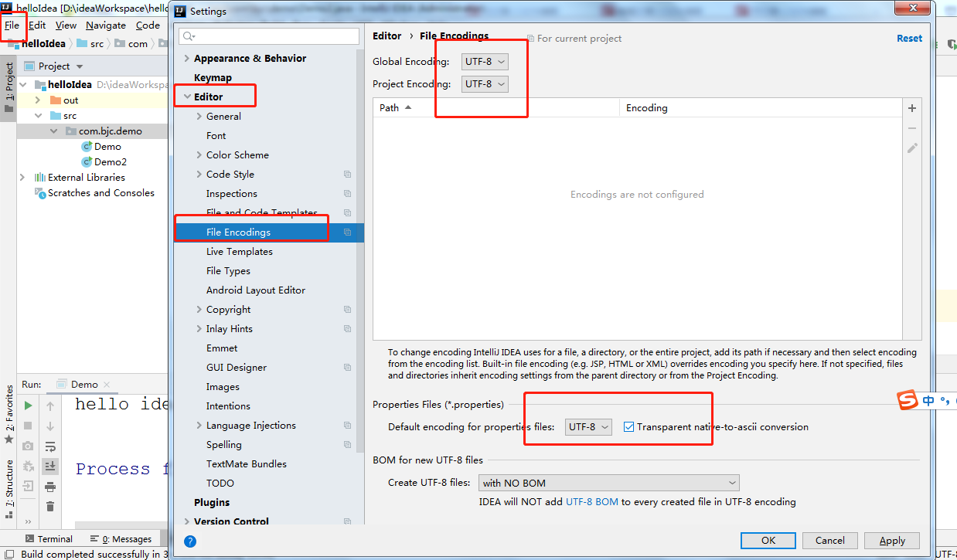Open the 1: Project side tool window tab
This screenshot has height=560, width=957.
point(9,87)
